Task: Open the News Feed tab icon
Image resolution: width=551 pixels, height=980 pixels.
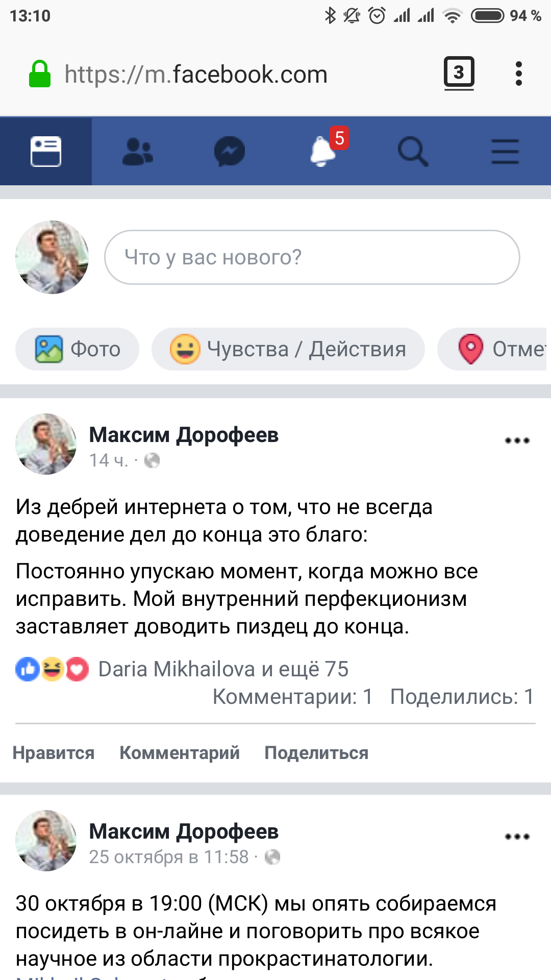Action: click(46, 152)
